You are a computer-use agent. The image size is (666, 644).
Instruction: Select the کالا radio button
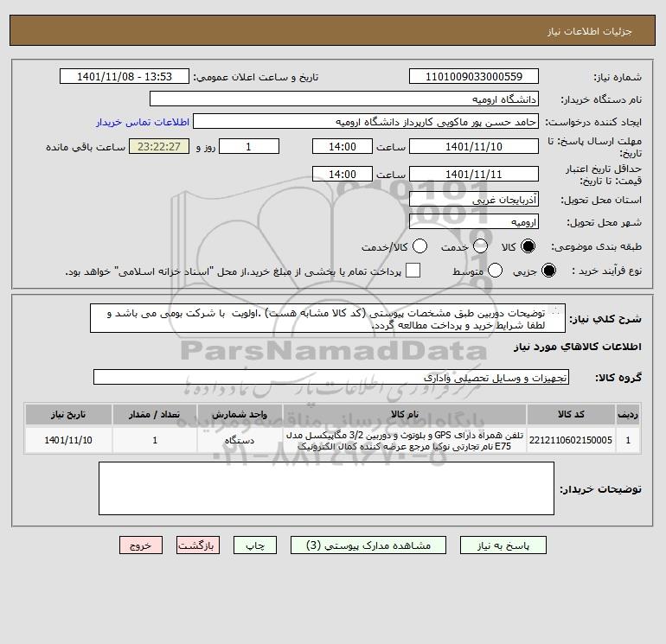coord(528,246)
